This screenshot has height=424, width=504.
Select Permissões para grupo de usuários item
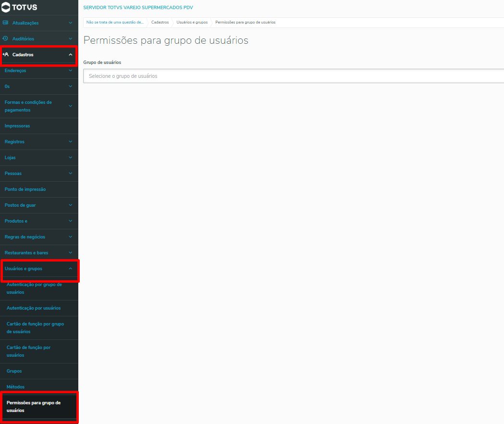pos(39,407)
